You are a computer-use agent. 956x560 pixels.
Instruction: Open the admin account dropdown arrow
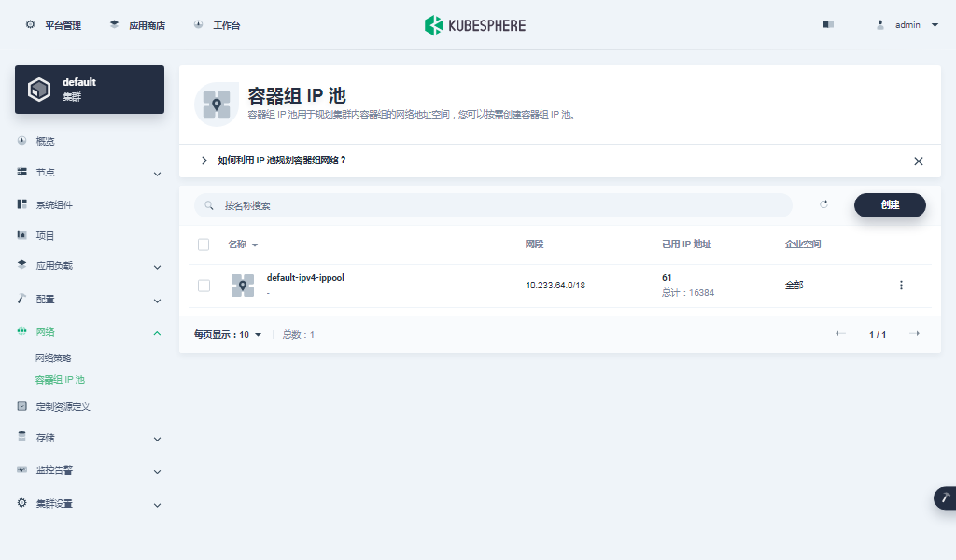click(x=935, y=25)
